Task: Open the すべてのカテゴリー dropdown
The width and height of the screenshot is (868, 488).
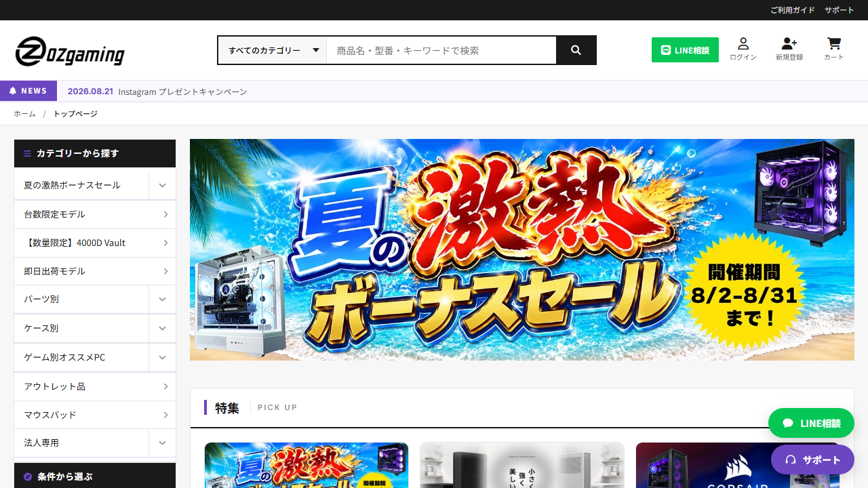Action: (x=273, y=50)
